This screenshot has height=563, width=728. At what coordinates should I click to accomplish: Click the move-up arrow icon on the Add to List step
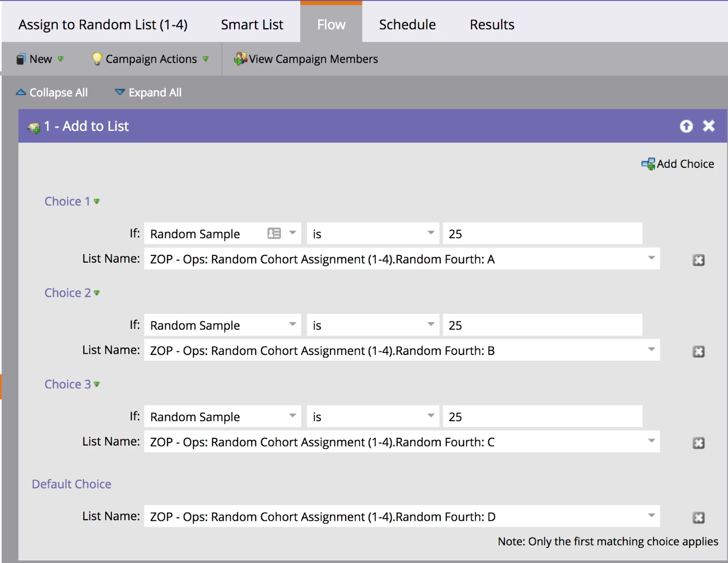(686, 126)
